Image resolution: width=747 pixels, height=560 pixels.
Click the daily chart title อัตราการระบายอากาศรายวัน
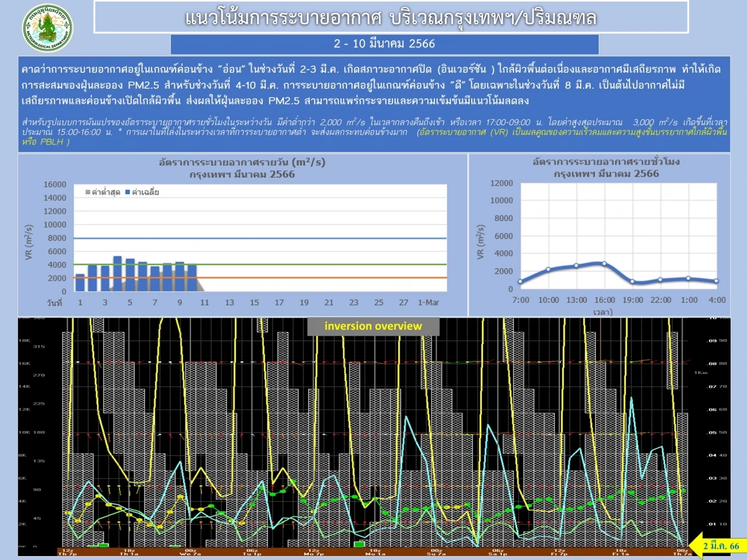click(242, 162)
